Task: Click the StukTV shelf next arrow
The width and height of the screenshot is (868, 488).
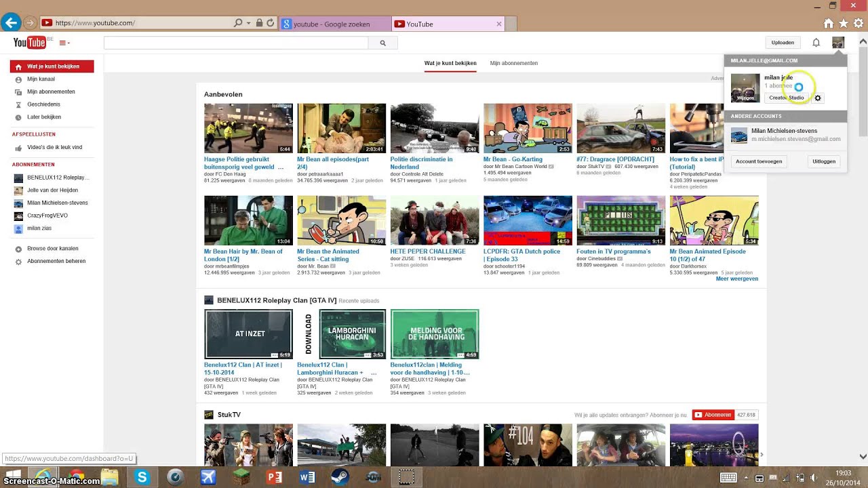Action: pos(762,455)
